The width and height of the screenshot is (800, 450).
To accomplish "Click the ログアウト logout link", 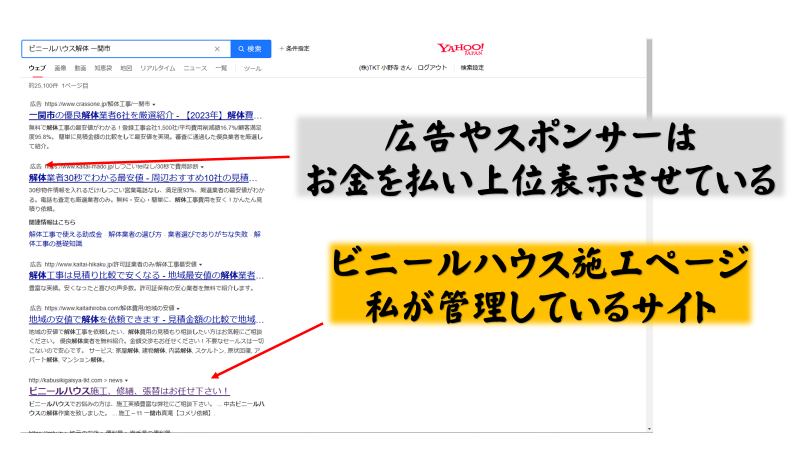I will 432,68.
